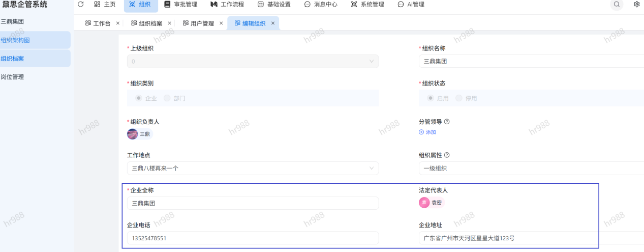Click the 企业电话 input field
This screenshot has height=252, width=644.
click(253, 238)
